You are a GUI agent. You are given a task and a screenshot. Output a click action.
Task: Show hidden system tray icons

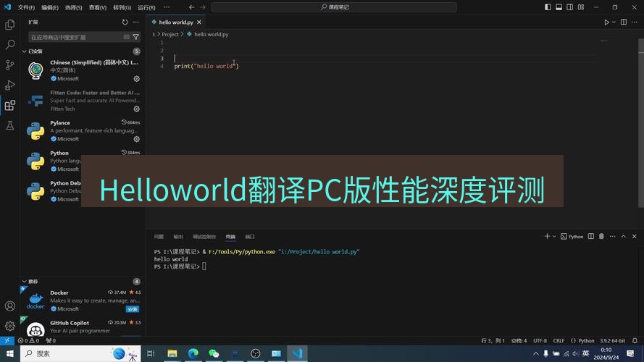[x=535, y=353]
